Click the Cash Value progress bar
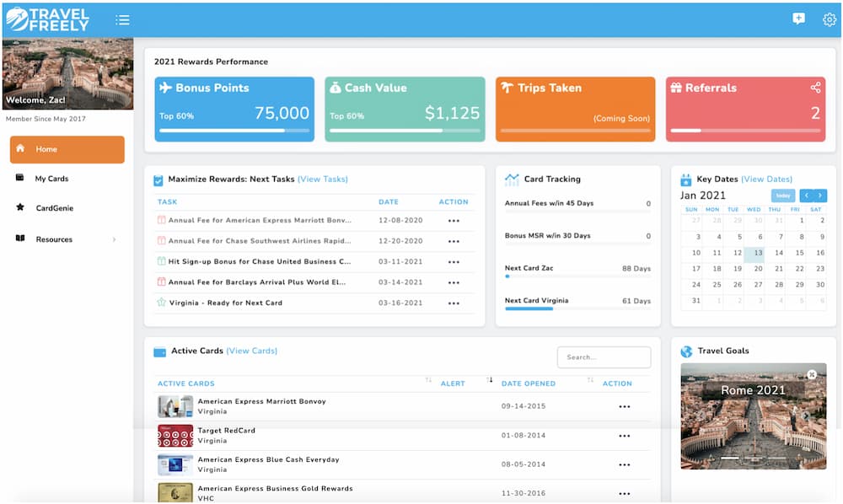This screenshot has width=843, height=504. pyautogui.click(x=405, y=131)
